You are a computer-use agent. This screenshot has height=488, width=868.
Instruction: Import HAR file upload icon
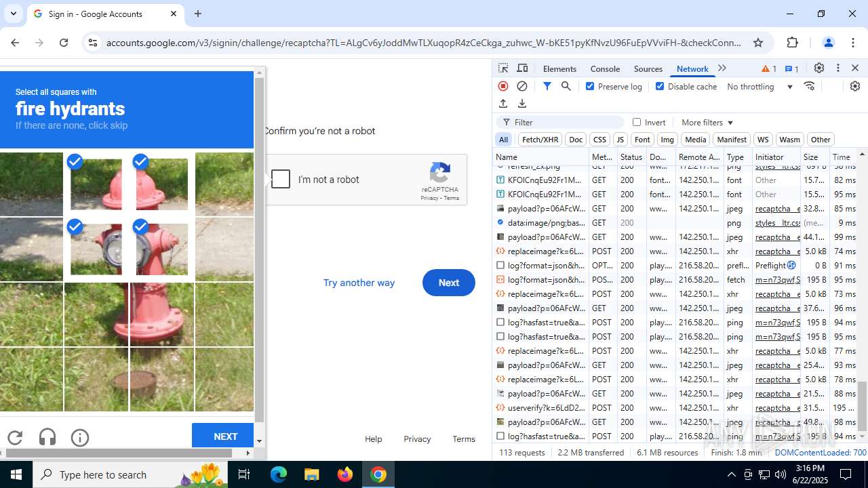tap(503, 104)
